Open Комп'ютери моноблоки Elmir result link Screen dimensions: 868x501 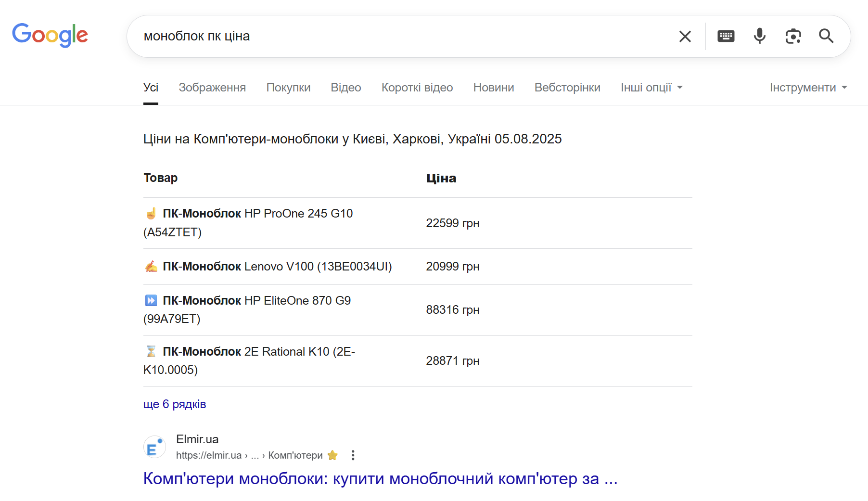coord(380,479)
